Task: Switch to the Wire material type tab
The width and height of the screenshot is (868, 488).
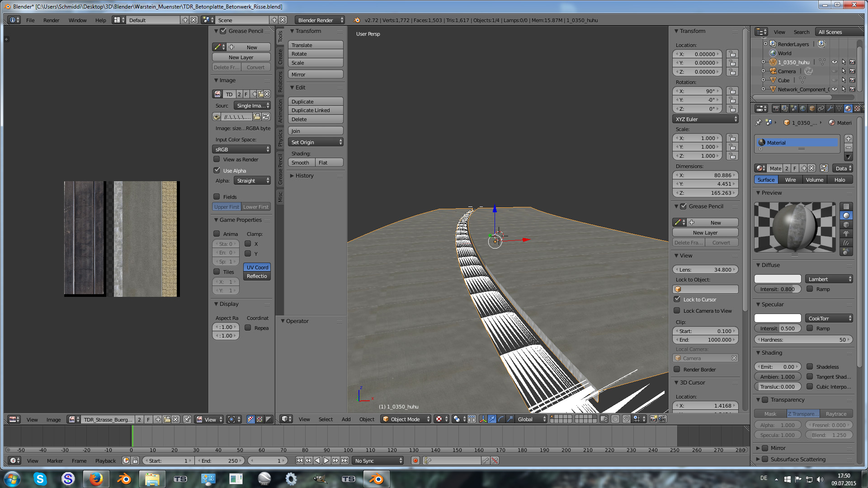Action: click(790, 180)
